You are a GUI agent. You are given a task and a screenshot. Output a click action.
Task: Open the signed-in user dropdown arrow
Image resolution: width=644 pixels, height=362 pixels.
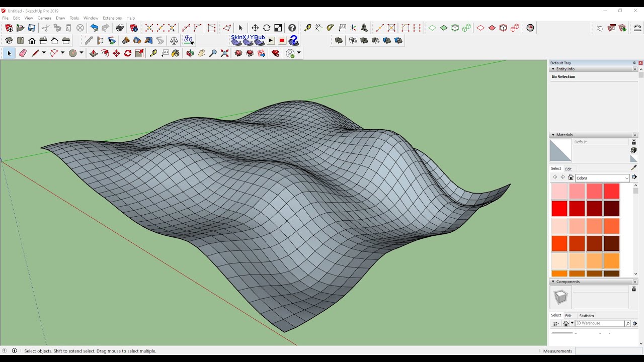pyautogui.click(x=299, y=53)
